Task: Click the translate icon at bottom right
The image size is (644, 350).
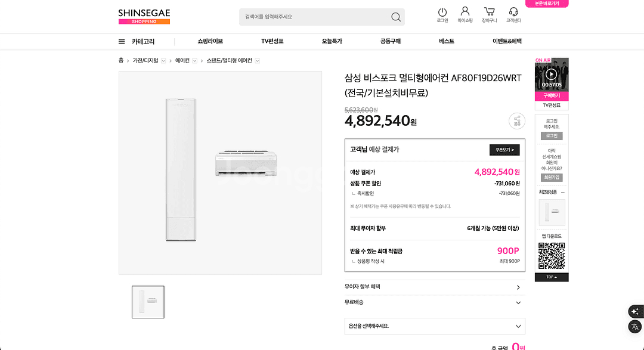Action: point(634,326)
